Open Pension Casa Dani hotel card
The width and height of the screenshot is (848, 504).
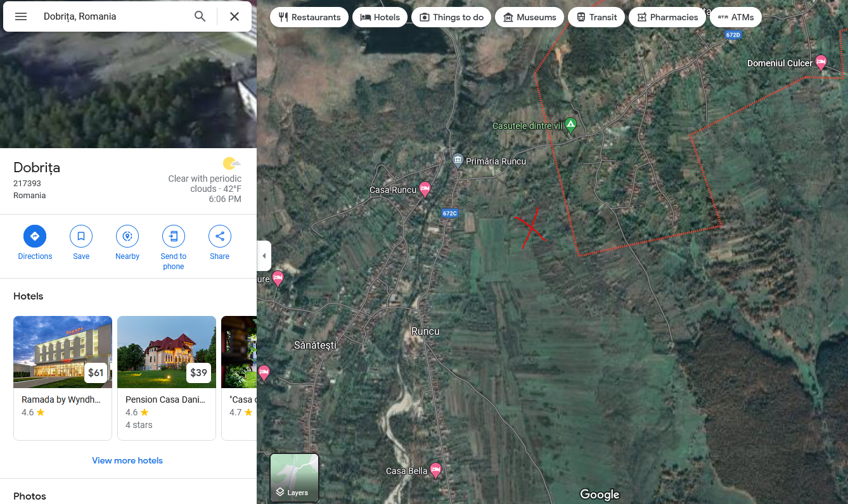(167, 377)
